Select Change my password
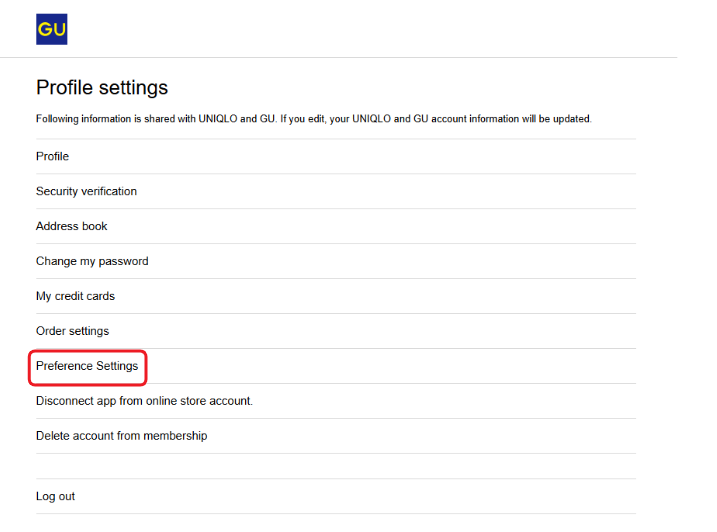 pos(92,261)
